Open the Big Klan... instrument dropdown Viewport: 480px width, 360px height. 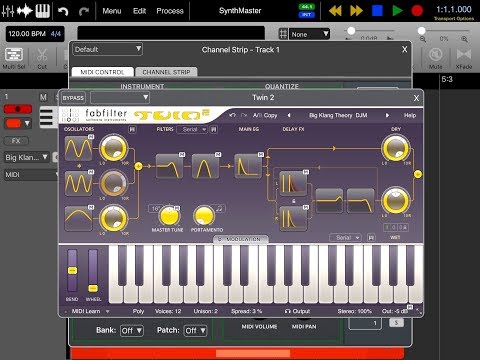[26, 157]
